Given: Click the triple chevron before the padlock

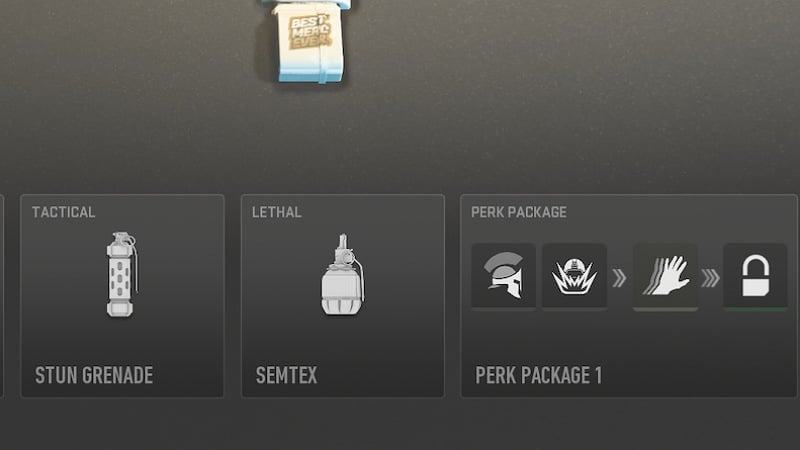Looking at the screenshot, I should (710, 278).
